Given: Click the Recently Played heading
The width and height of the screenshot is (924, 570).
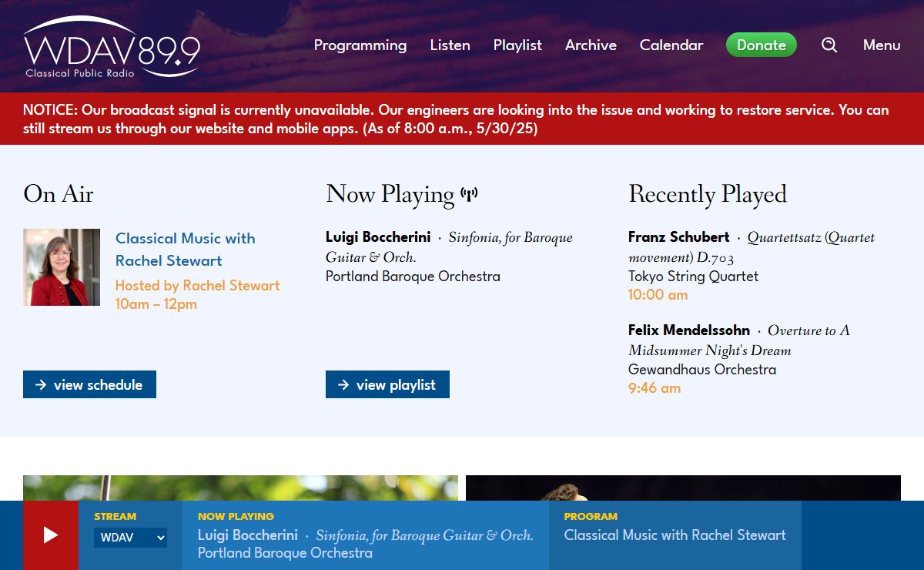Looking at the screenshot, I should point(708,194).
